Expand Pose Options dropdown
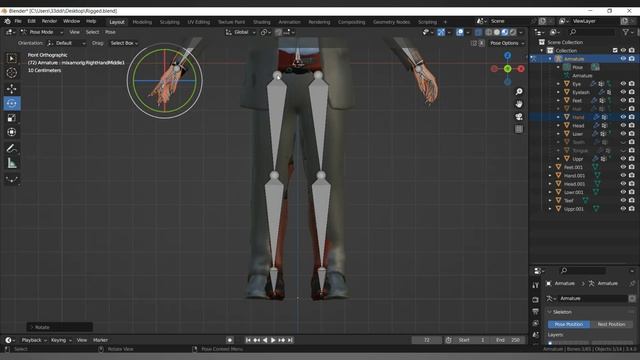 click(x=507, y=43)
